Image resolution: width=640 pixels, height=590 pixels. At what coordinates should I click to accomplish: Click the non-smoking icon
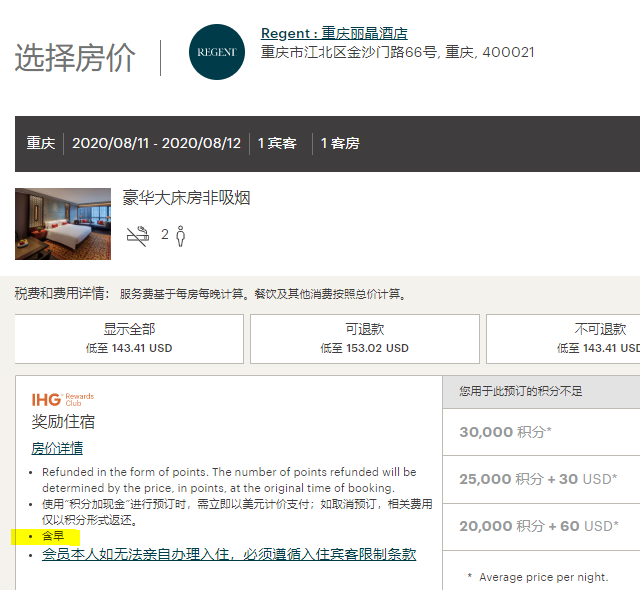coord(138,236)
